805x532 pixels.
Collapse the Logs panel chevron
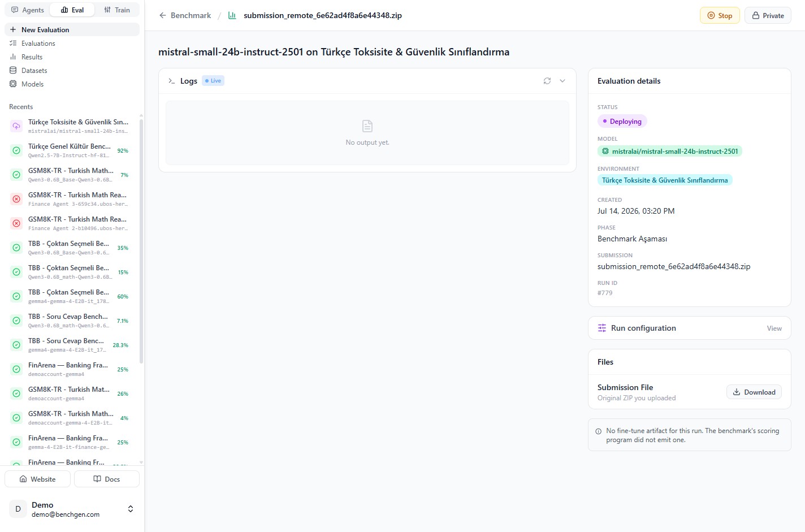pos(562,81)
